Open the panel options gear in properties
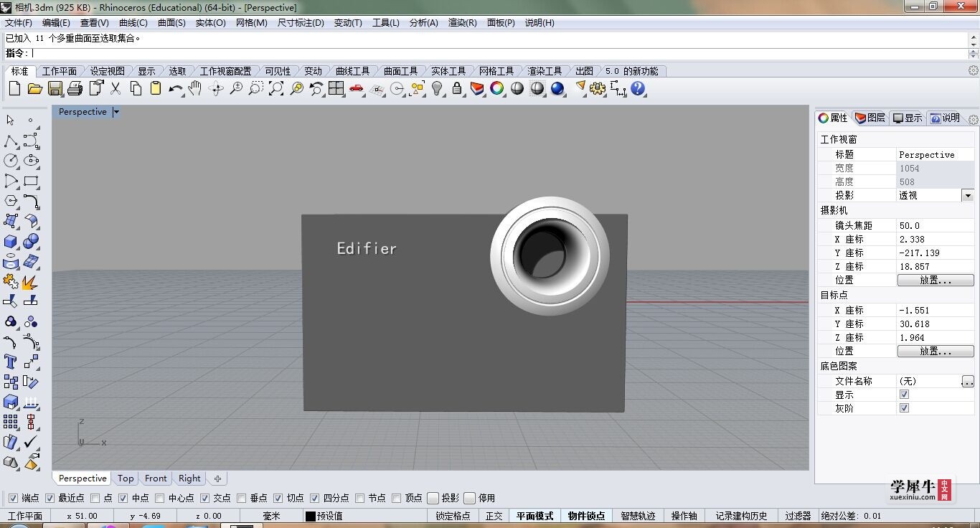The height and width of the screenshot is (528, 980). [974, 119]
